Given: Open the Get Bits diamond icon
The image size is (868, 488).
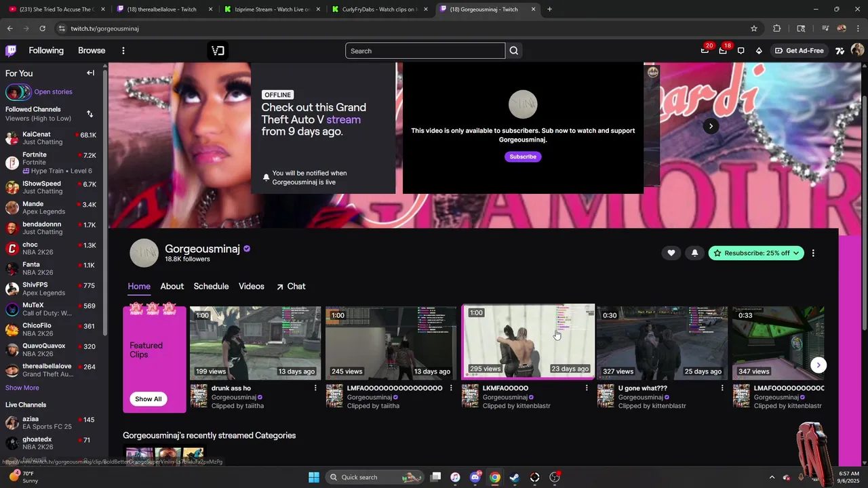Looking at the screenshot, I should [x=759, y=51].
